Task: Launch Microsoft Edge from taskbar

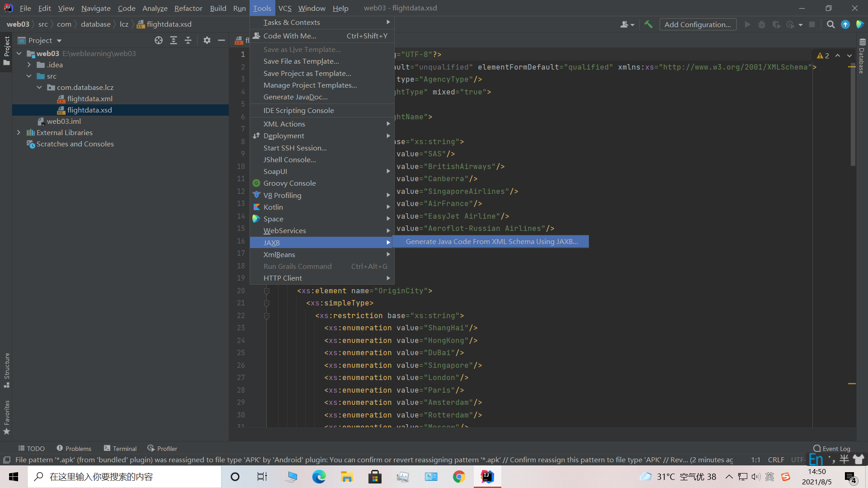Action: (319, 477)
